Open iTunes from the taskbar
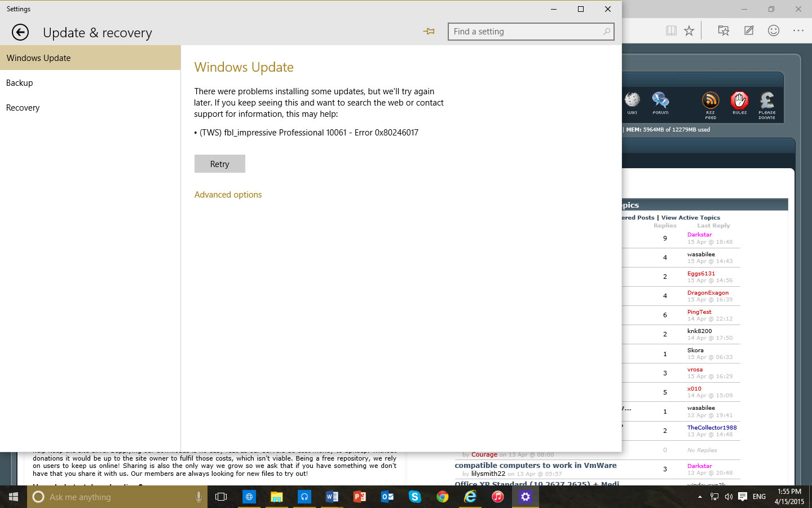812x508 pixels. (497, 497)
